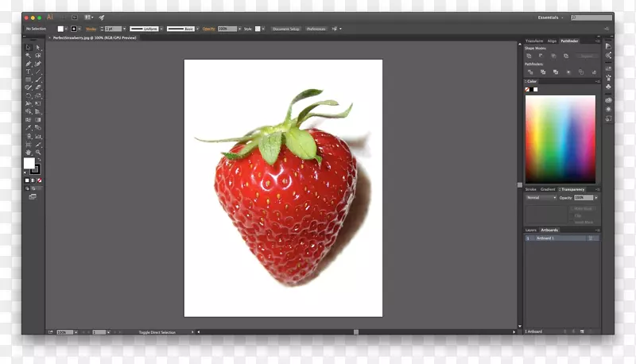Set color to None in Color panel

coord(528,89)
